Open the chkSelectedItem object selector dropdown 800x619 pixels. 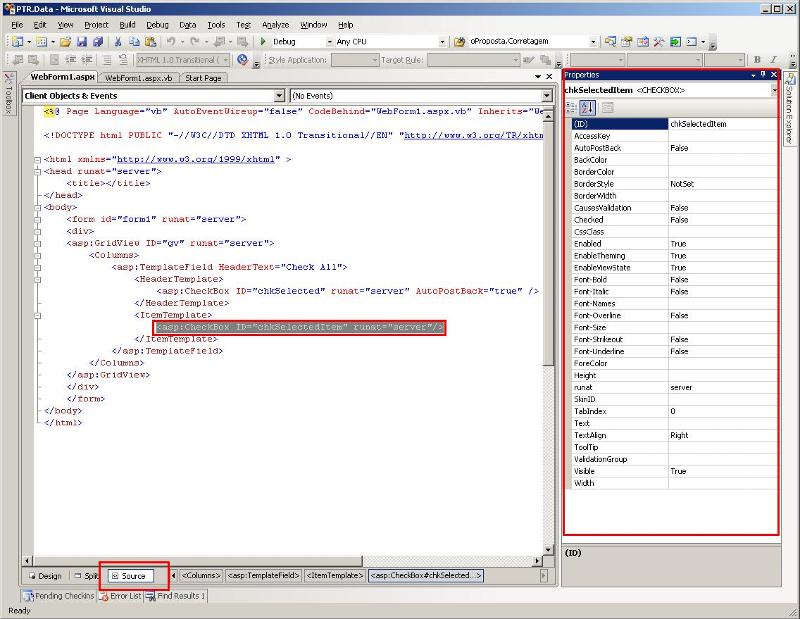tap(774, 90)
